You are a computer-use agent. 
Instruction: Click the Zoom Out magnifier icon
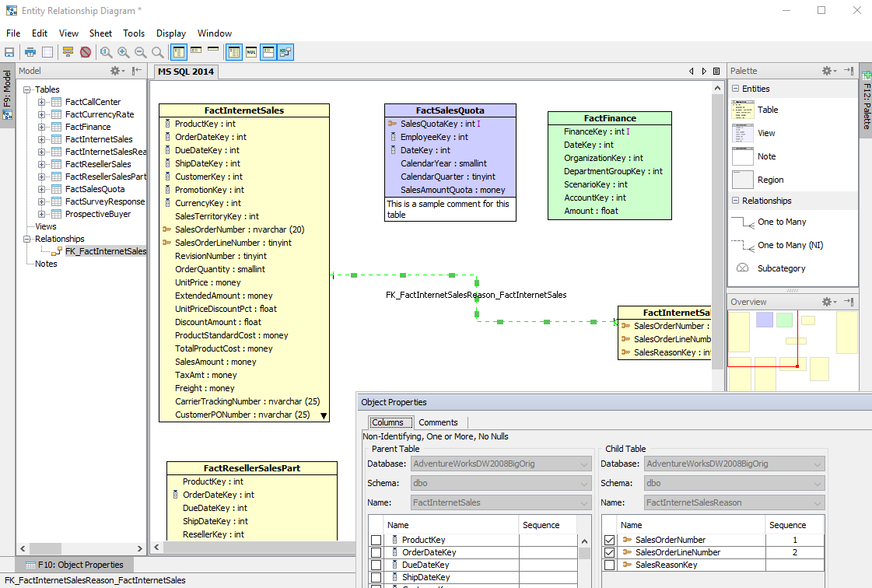pos(141,52)
